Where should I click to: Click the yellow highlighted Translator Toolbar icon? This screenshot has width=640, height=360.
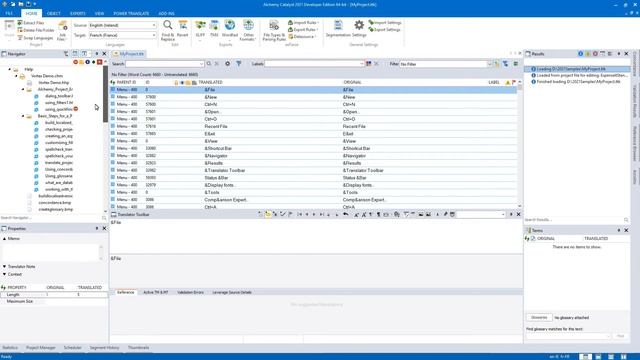(x=268, y=214)
